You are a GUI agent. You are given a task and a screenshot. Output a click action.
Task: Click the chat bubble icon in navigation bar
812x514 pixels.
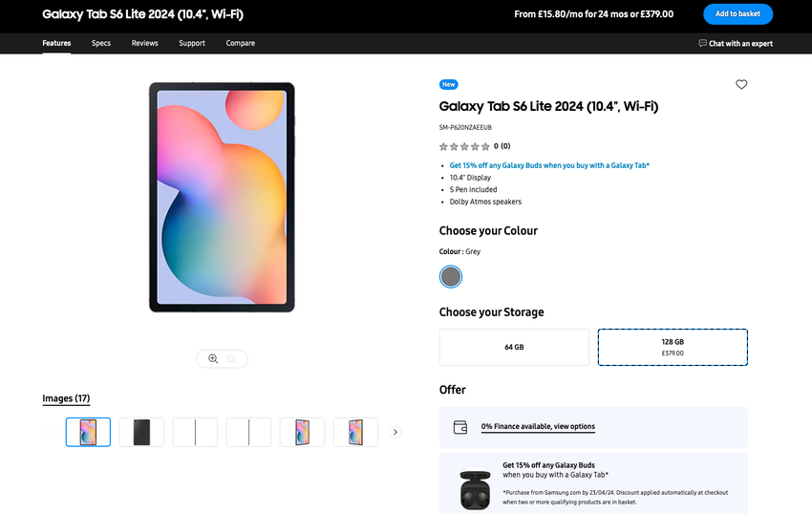[703, 43]
